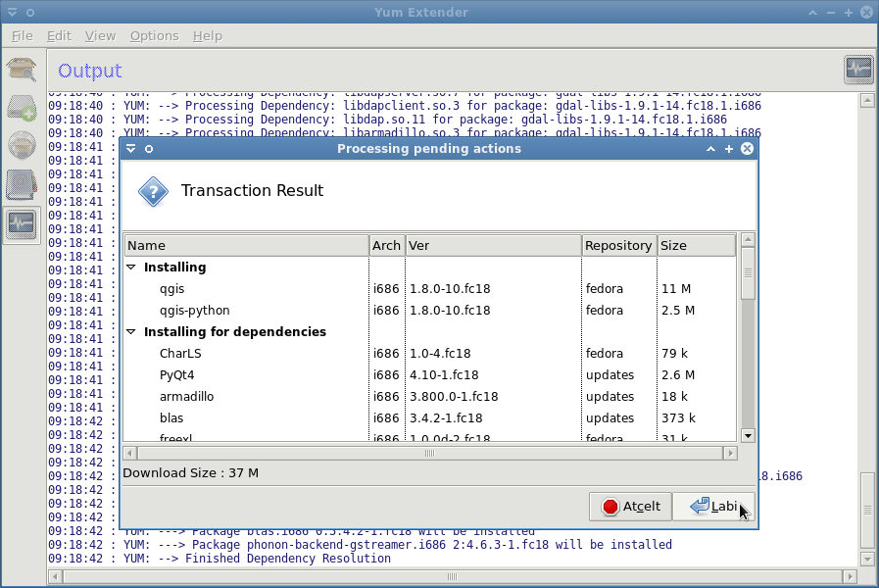
Task: Close the Processing pending actions dialog
Action: click(748, 149)
